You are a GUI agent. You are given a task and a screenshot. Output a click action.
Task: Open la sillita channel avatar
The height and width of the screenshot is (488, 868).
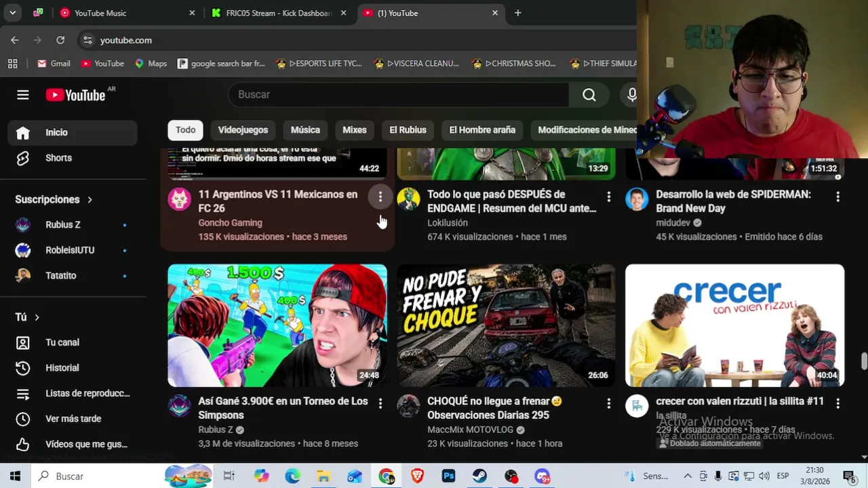(637, 406)
